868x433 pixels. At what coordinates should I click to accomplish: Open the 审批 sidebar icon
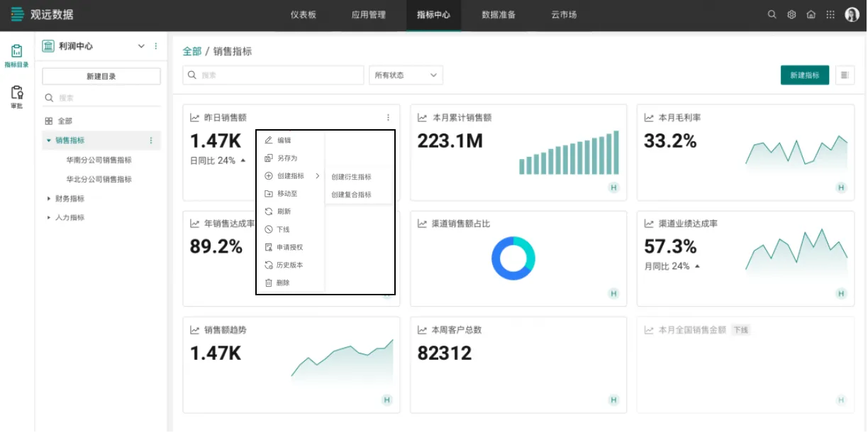[x=17, y=96]
